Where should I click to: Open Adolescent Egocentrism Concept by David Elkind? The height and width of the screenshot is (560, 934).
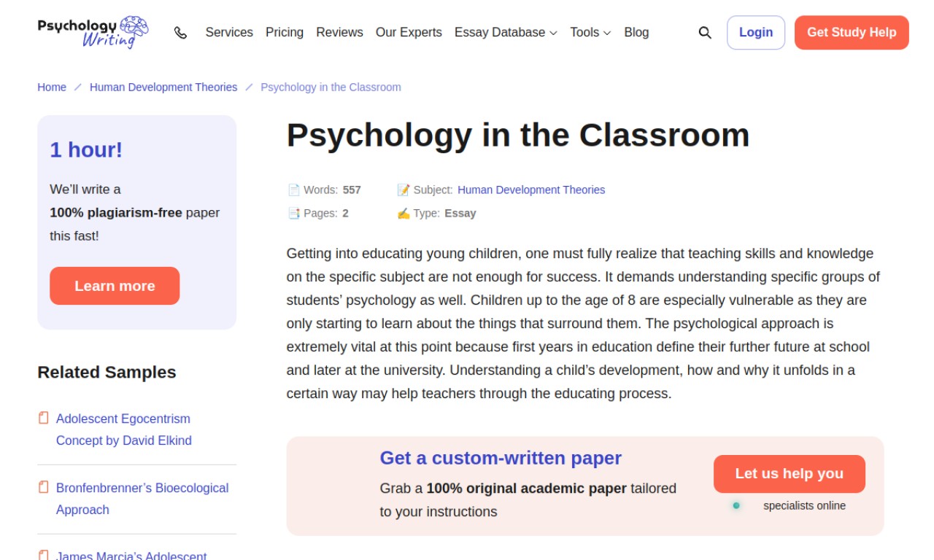[x=124, y=429]
